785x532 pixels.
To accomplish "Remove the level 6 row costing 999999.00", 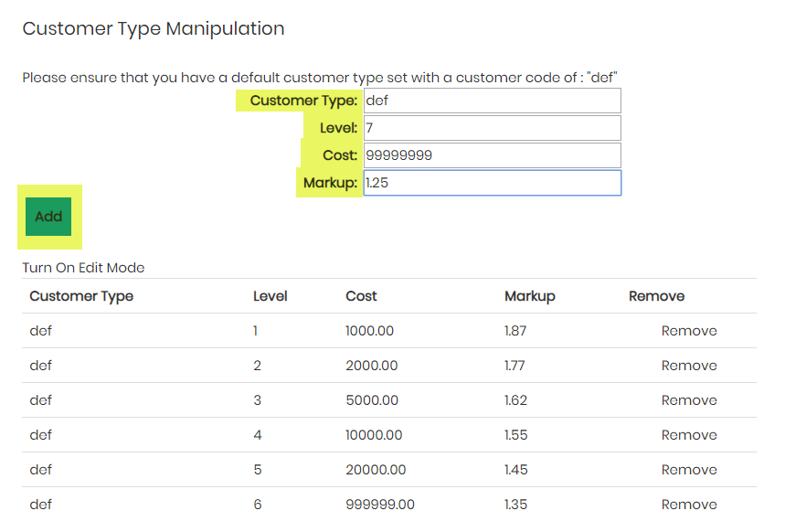I will point(689,505).
